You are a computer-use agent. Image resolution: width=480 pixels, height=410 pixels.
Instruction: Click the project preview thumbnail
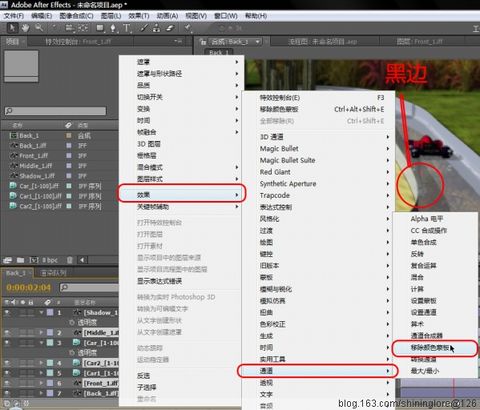pos(21,66)
